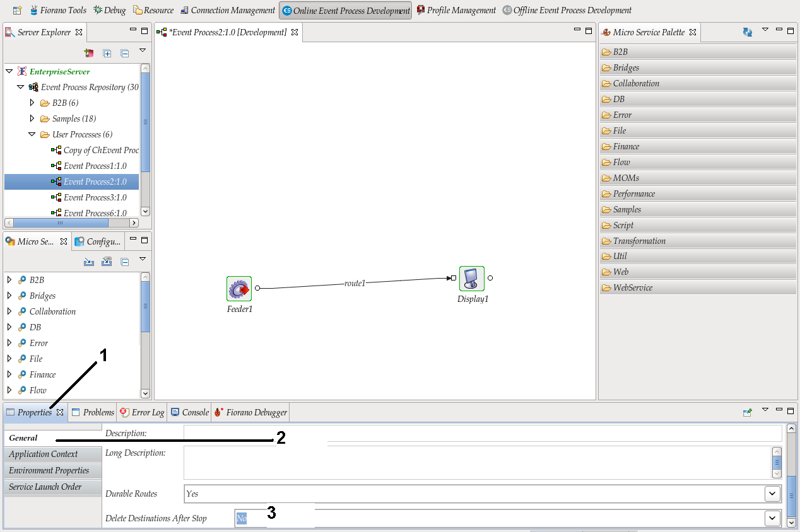Collapse the Event Process Repository node
Viewport: 800px width, 532px height.
click(x=21, y=87)
